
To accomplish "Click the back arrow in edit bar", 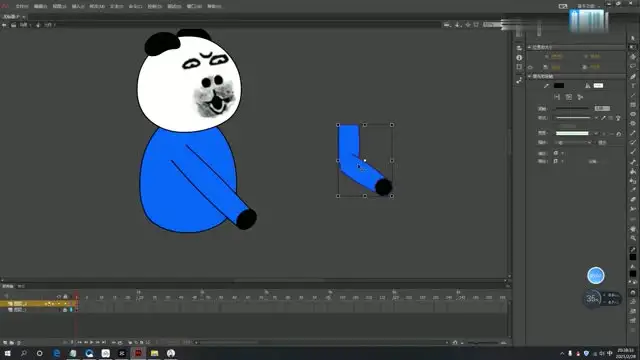I will click(x=4, y=25).
